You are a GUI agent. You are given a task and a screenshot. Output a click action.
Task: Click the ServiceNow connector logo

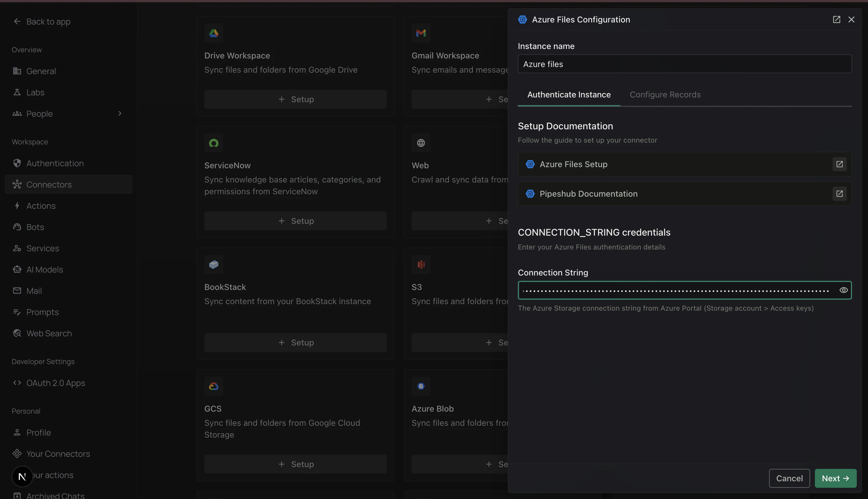(x=214, y=143)
